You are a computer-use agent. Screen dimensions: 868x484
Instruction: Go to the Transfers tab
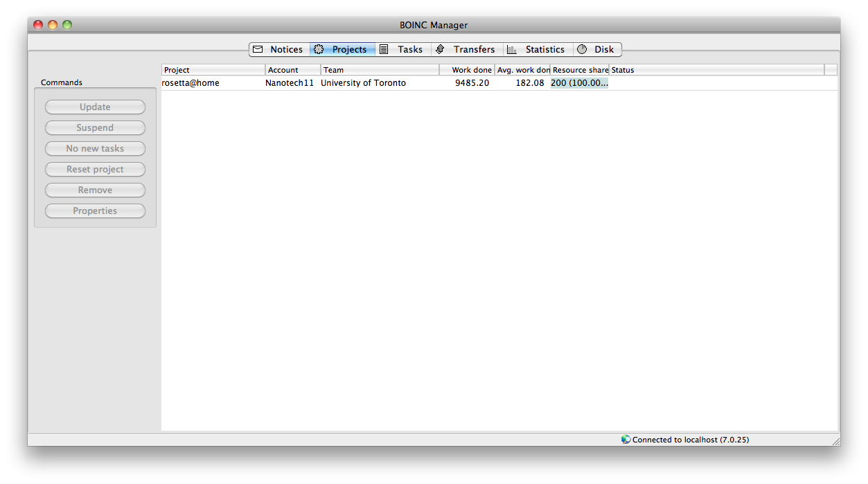click(x=468, y=50)
